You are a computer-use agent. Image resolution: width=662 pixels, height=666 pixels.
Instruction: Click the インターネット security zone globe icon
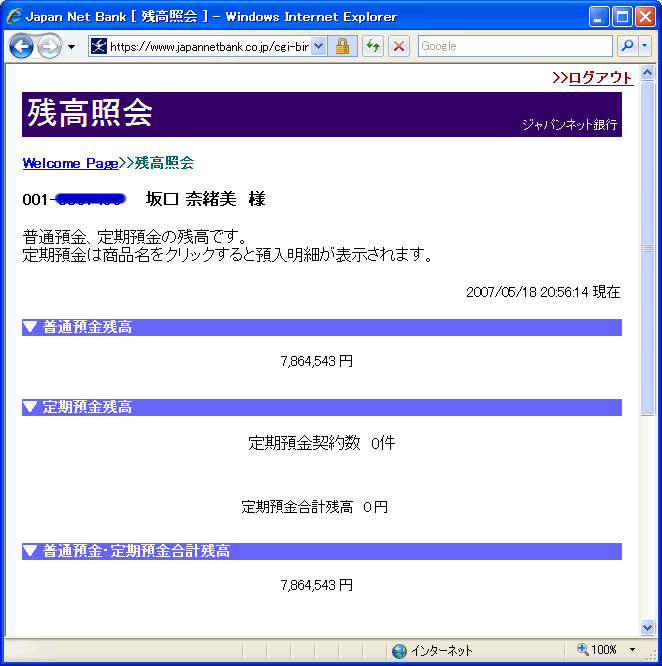click(399, 651)
